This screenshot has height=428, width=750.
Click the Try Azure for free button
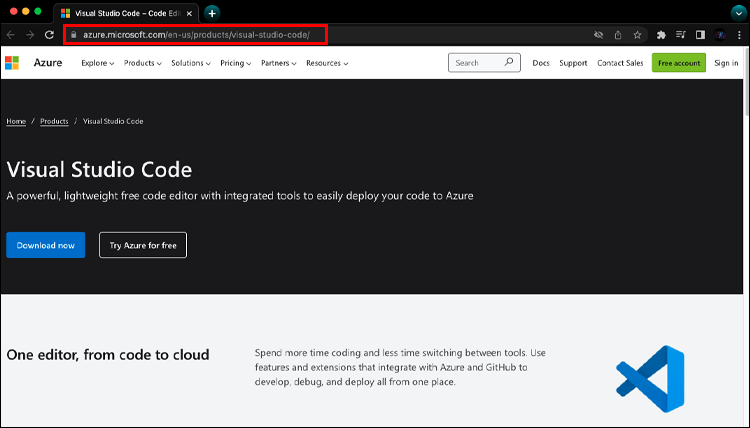click(x=143, y=245)
